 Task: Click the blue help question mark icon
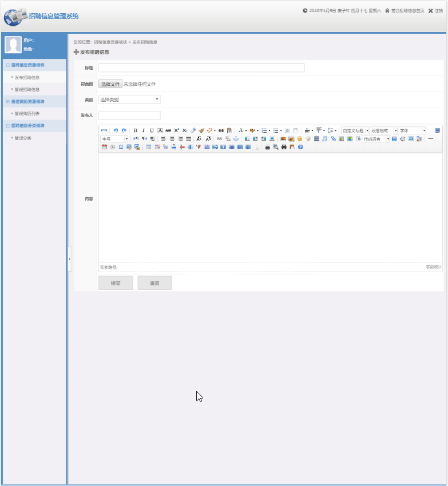coord(300,147)
